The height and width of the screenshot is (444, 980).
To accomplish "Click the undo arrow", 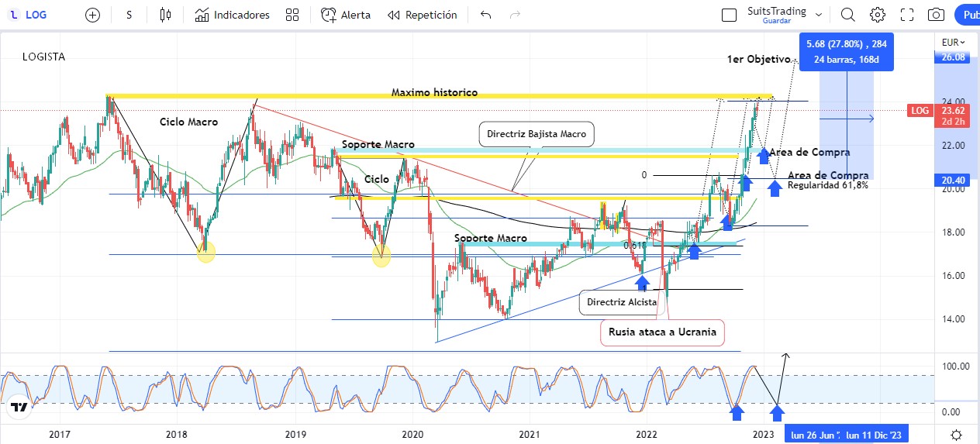I will click(486, 15).
